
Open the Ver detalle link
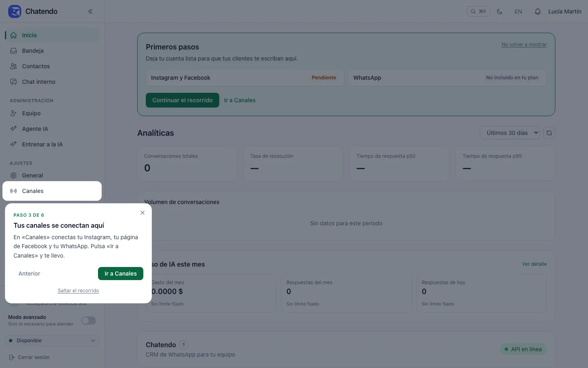point(534,264)
